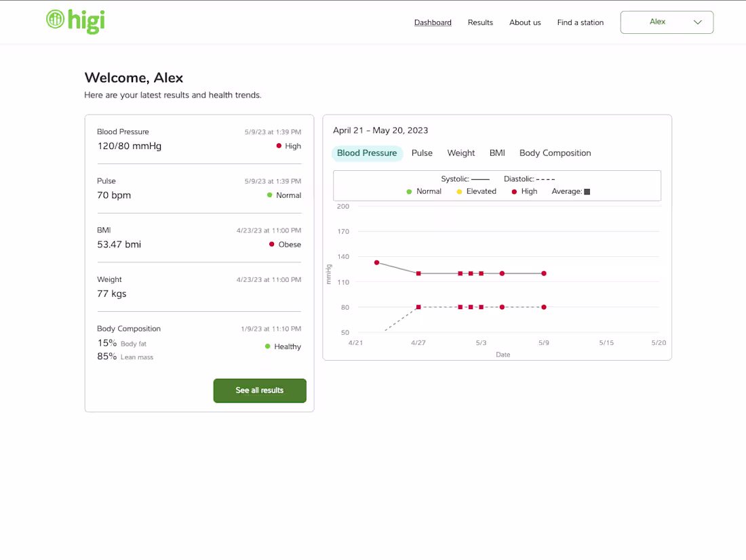Click the red High legend dot
The height and width of the screenshot is (560, 746).
click(514, 192)
